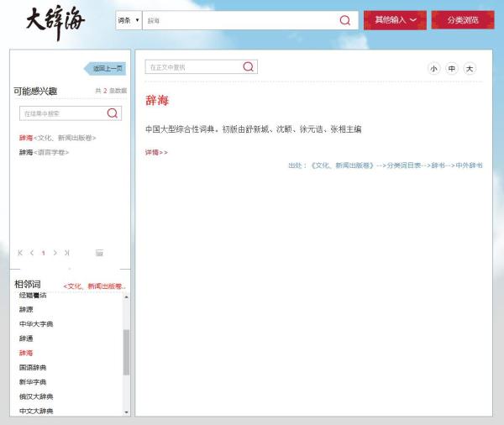Image resolution: width=504 pixels, height=425 pixels.
Task: Click the adjacent-words list scroll up arrow
Action: (x=126, y=296)
